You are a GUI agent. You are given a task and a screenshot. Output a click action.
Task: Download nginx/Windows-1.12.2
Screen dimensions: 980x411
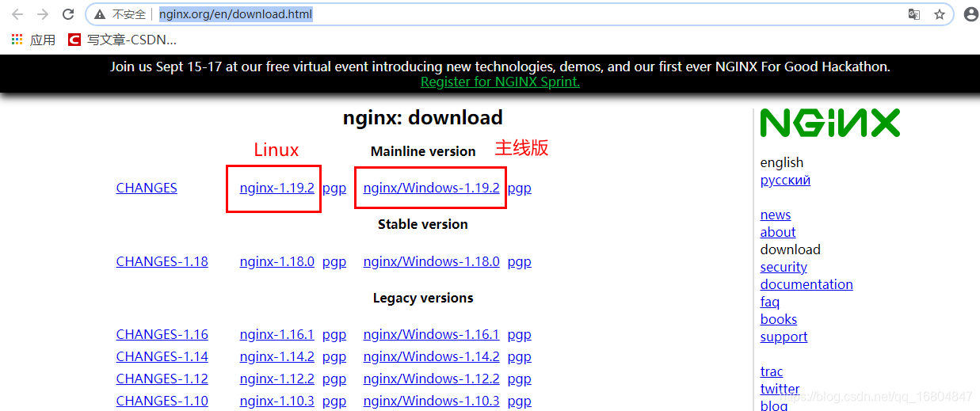pyautogui.click(x=431, y=379)
